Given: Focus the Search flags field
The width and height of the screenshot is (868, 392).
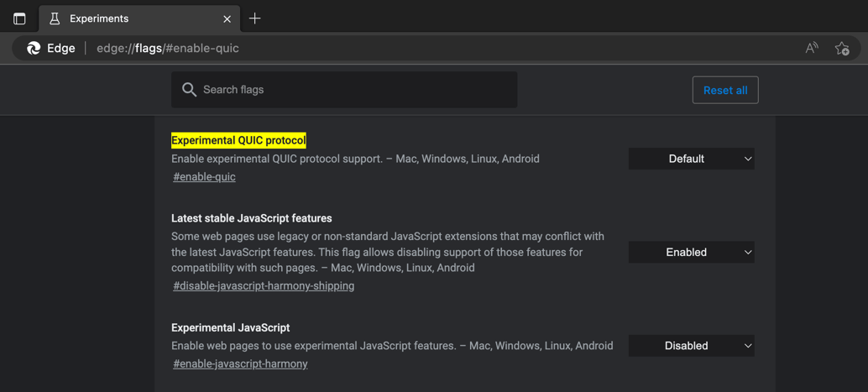Looking at the screenshot, I should 344,90.
